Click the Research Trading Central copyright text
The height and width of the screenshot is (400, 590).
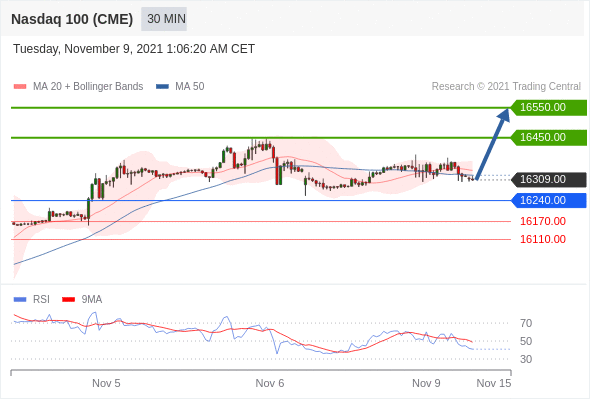tap(506, 87)
